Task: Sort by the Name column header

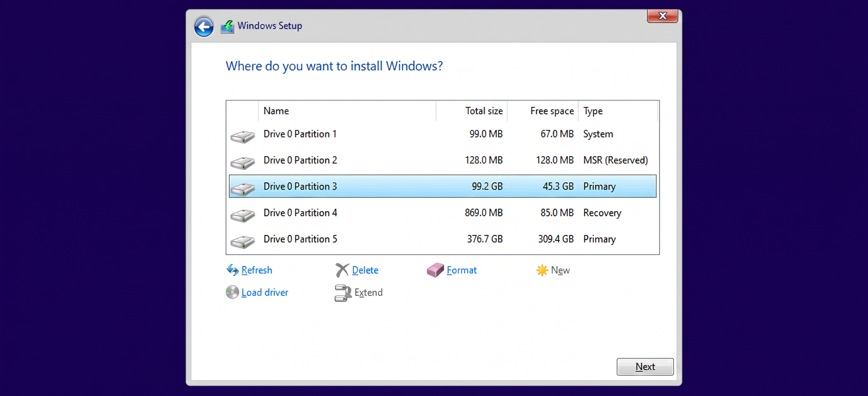Action: coord(347,111)
